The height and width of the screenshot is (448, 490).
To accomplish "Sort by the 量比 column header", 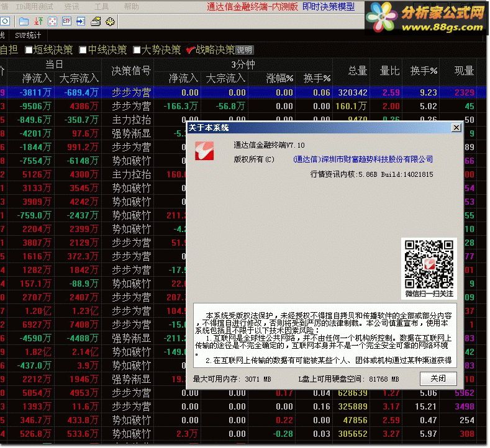I will [389, 71].
